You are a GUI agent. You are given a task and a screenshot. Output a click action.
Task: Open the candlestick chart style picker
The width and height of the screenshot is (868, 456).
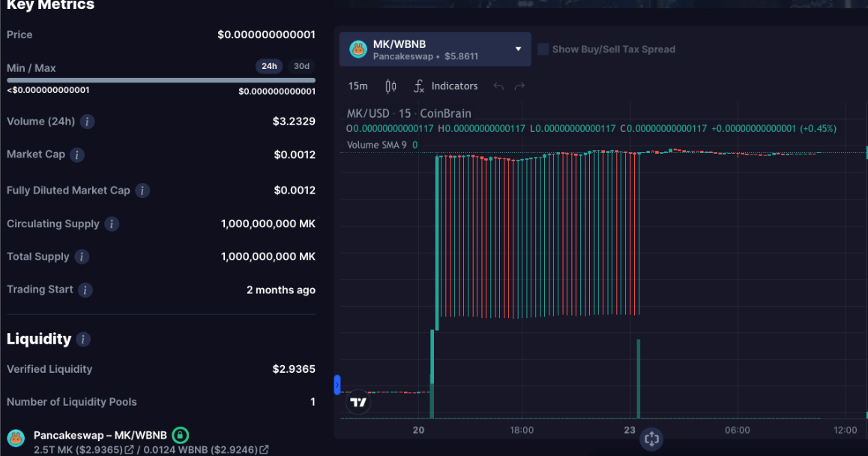coord(391,86)
